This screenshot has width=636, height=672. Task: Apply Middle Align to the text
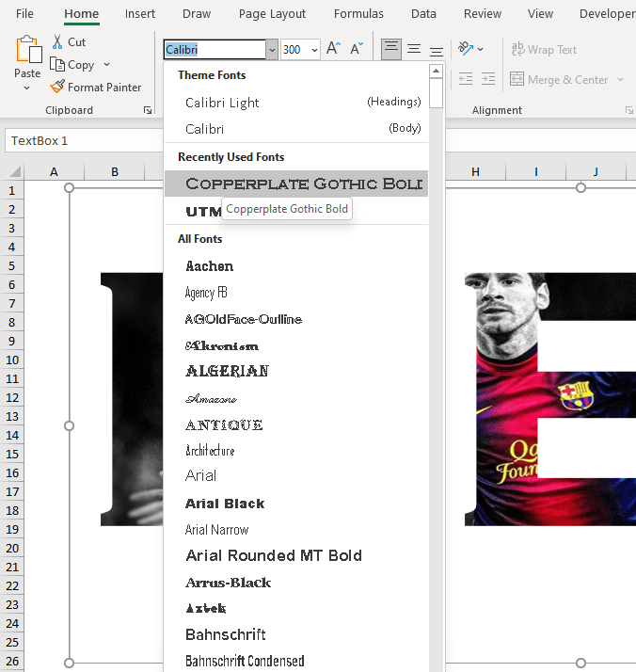point(414,49)
